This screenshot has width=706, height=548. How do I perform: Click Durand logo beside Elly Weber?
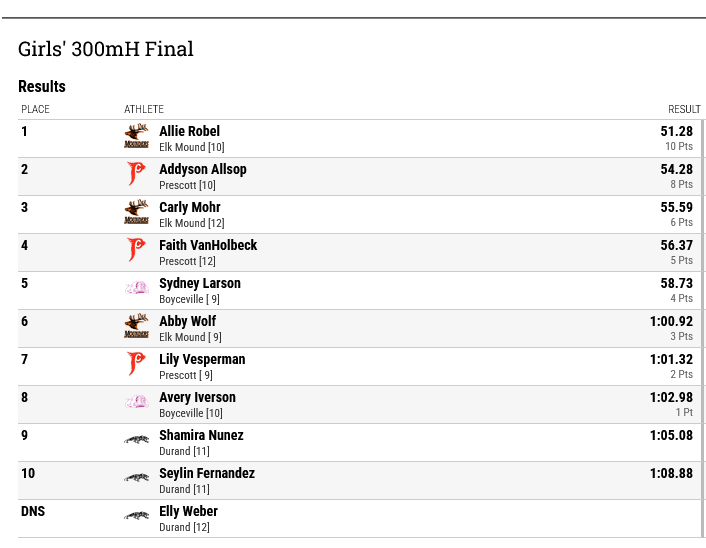(x=136, y=516)
